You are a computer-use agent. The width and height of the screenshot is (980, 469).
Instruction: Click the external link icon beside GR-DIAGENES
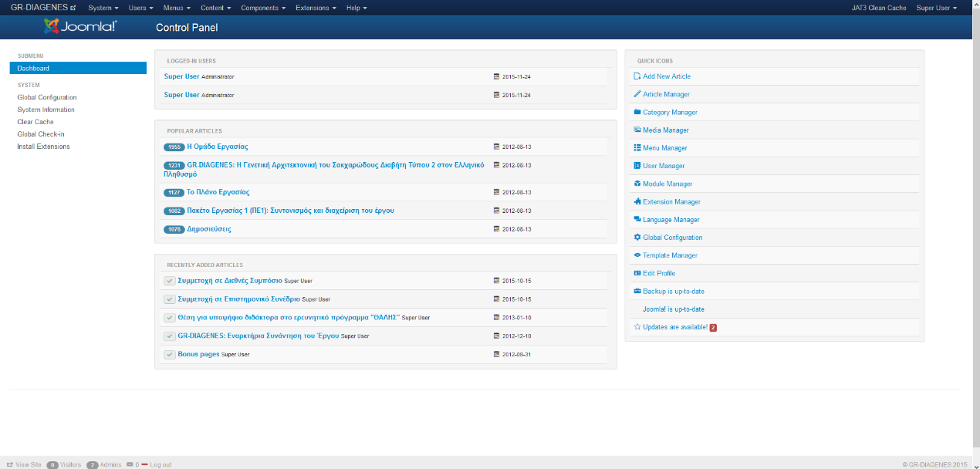(73, 8)
